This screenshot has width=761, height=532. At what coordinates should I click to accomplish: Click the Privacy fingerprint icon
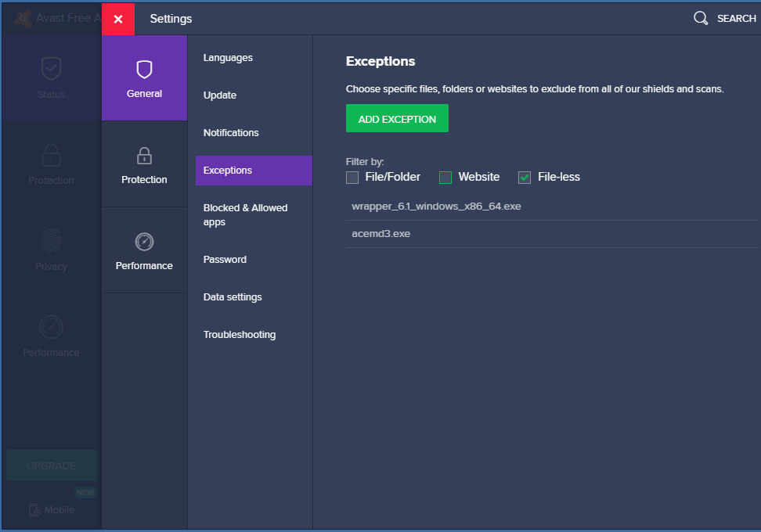(51, 241)
